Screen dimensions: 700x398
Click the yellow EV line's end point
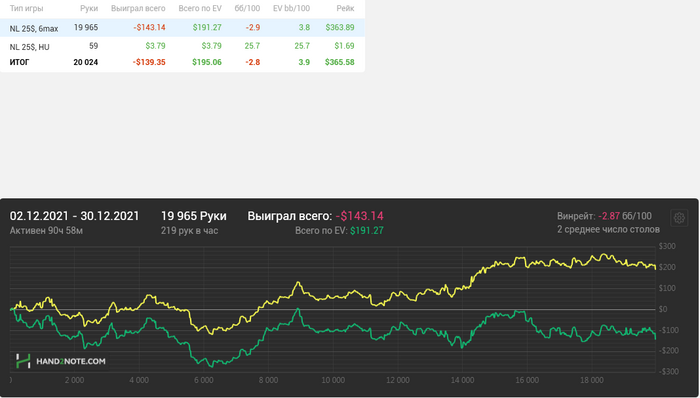pyautogui.click(x=655, y=269)
